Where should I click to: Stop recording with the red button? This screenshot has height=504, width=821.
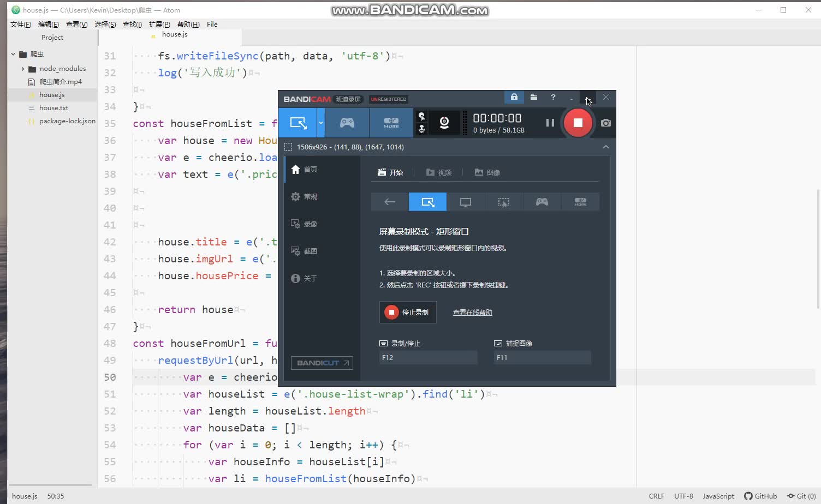point(578,123)
